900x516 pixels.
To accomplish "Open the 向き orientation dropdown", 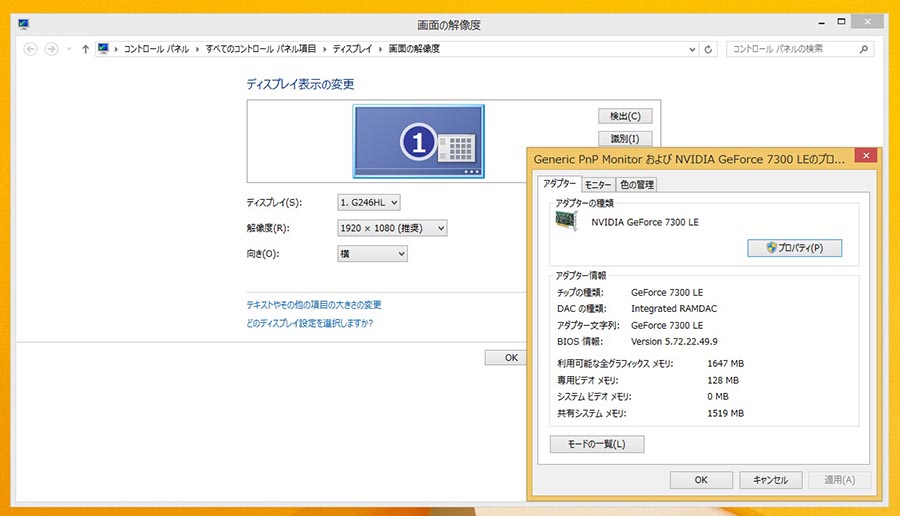I will (372, 254).
